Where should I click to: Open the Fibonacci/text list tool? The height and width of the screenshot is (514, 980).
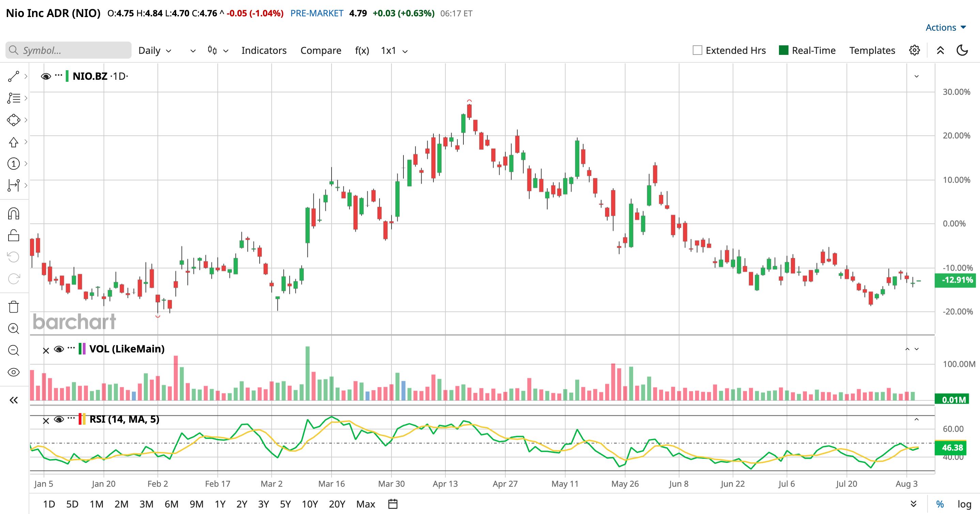click(14, 98)
